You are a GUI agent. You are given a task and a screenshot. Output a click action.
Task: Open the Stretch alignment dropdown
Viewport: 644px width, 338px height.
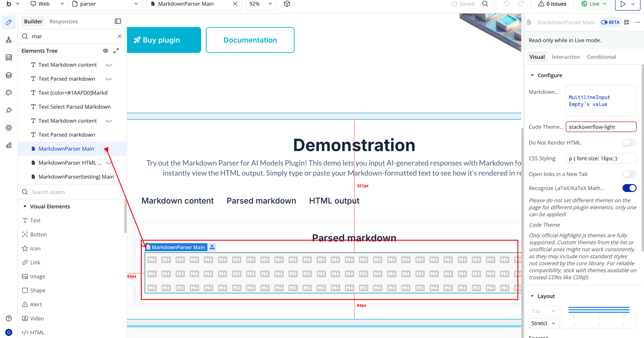point(544,323)
